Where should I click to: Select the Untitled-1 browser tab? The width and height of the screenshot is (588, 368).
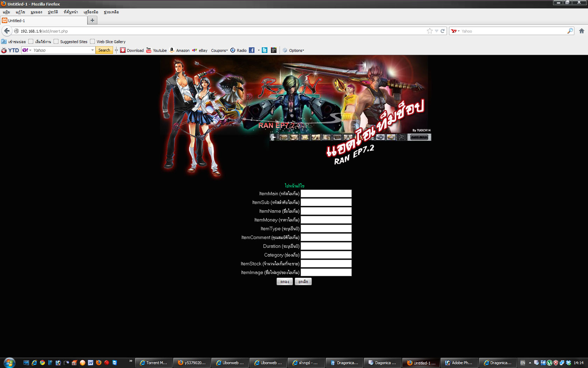(44, 20)
